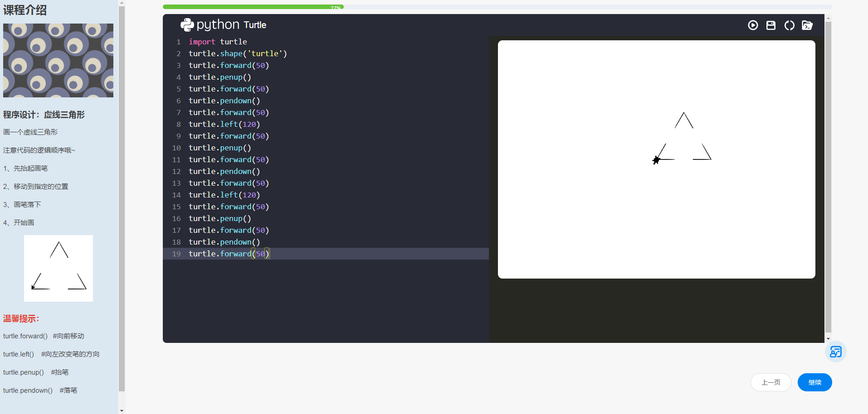Click the Python logo in editor header

click(x=187, y=25)
